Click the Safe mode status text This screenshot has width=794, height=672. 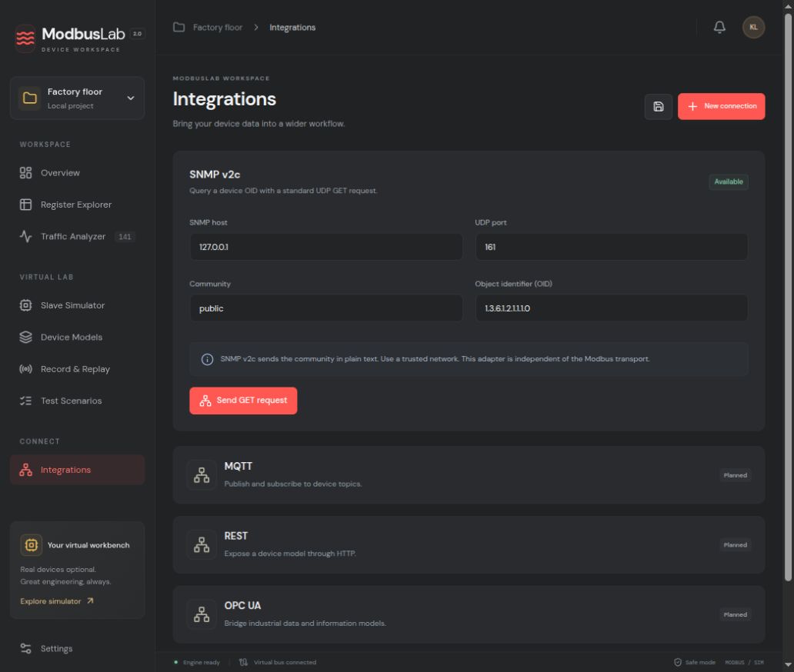[x=700, y=662]
